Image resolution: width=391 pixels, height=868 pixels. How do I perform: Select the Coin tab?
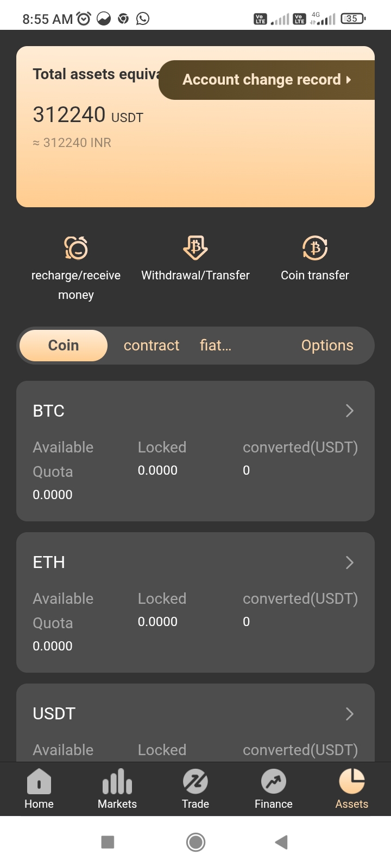point(64,346)
